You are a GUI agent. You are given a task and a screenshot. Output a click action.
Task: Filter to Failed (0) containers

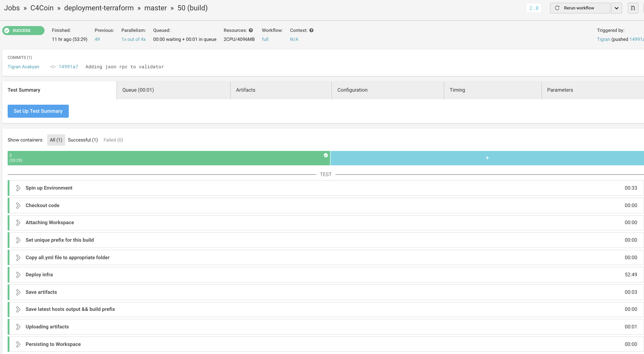(113, 140)
